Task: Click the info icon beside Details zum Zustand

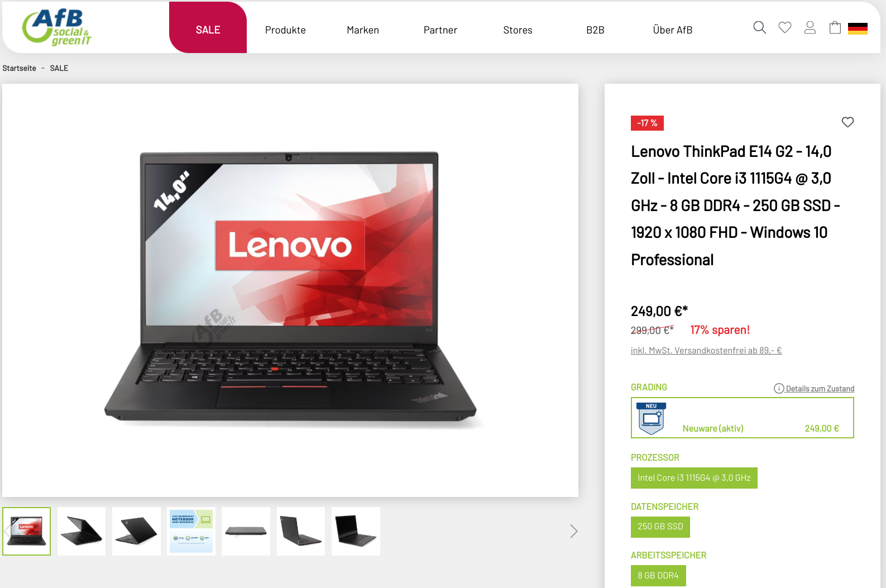Action: click(x=779, y=389)
